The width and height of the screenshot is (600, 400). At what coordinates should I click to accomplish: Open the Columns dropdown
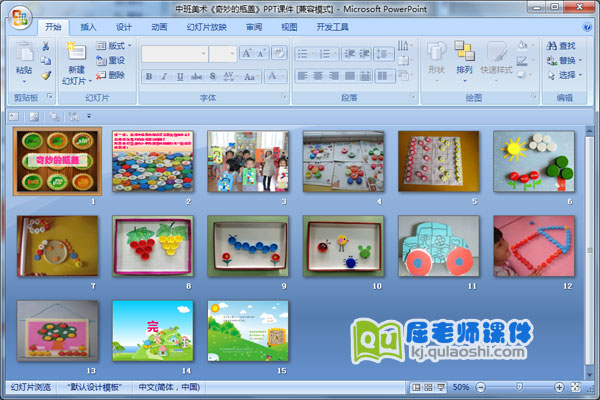[x=385, y=76]
